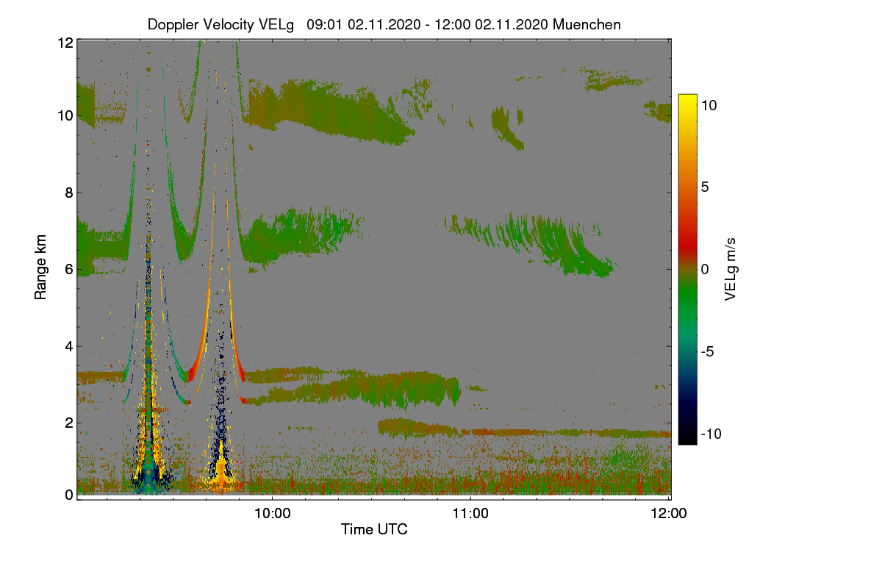Click the range axis tick label '6'

point(68,269)
